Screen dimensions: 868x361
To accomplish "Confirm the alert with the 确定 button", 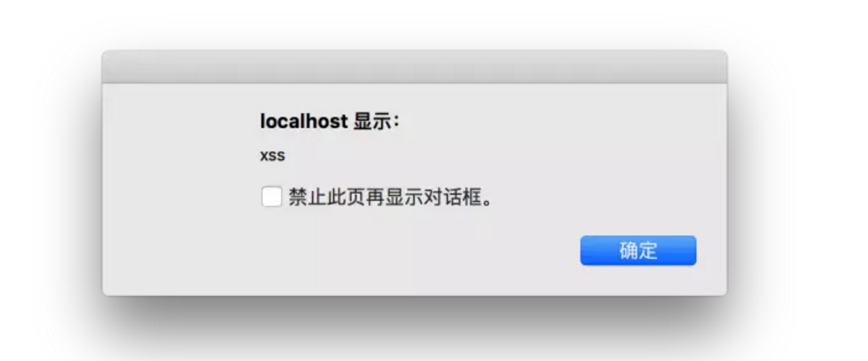I will point(638,251).
